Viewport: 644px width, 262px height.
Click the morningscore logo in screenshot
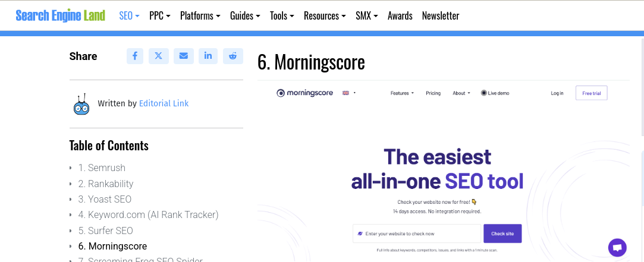pyautogui.click(x=304, y=93)
